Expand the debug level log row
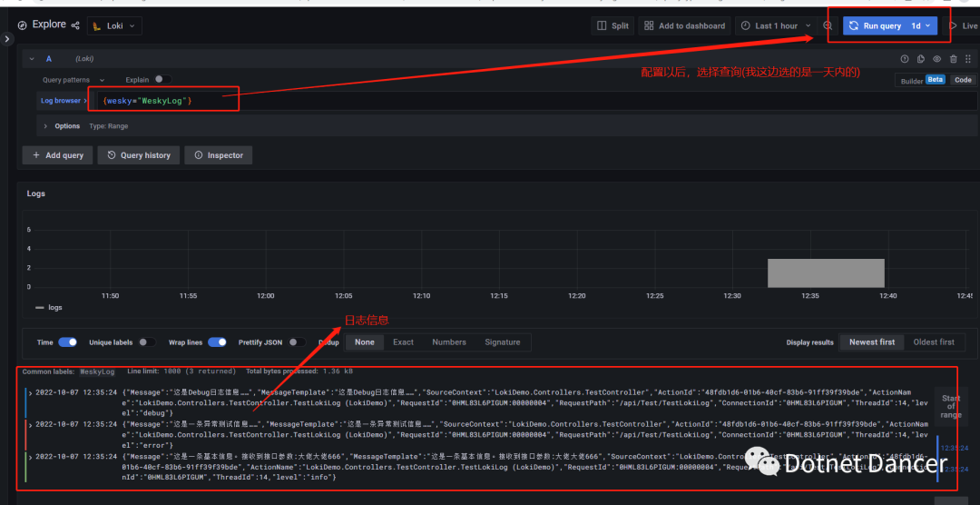This screenshot has height=505, width=980. [x=30, y=393]
